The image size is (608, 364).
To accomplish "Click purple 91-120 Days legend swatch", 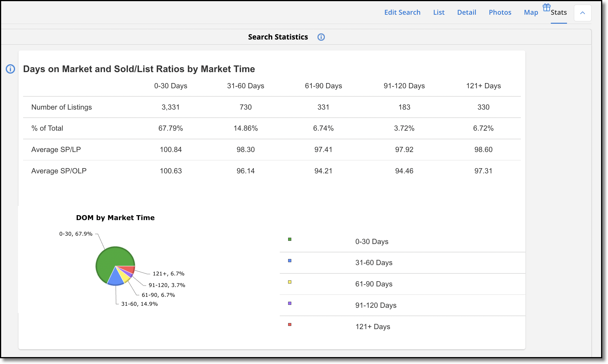I will coord(290,303).
